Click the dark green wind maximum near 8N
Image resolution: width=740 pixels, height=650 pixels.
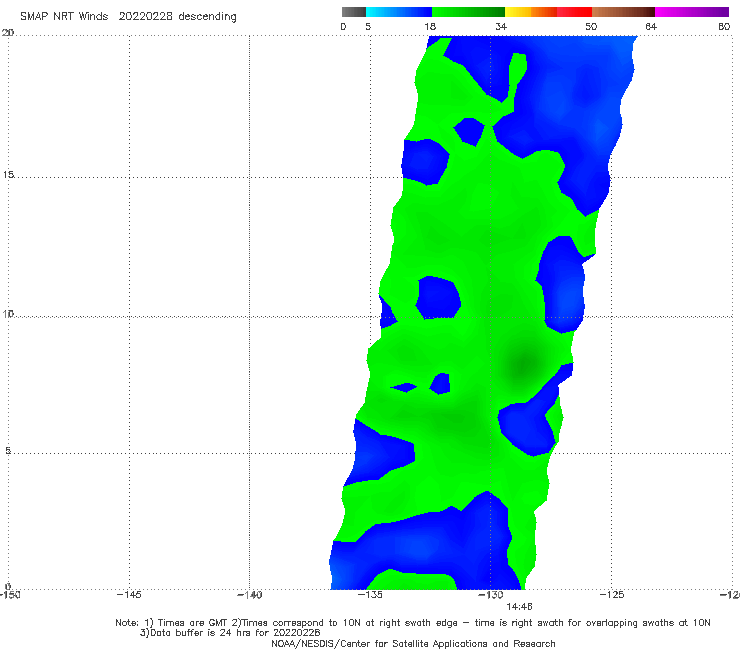coord(523,363)
